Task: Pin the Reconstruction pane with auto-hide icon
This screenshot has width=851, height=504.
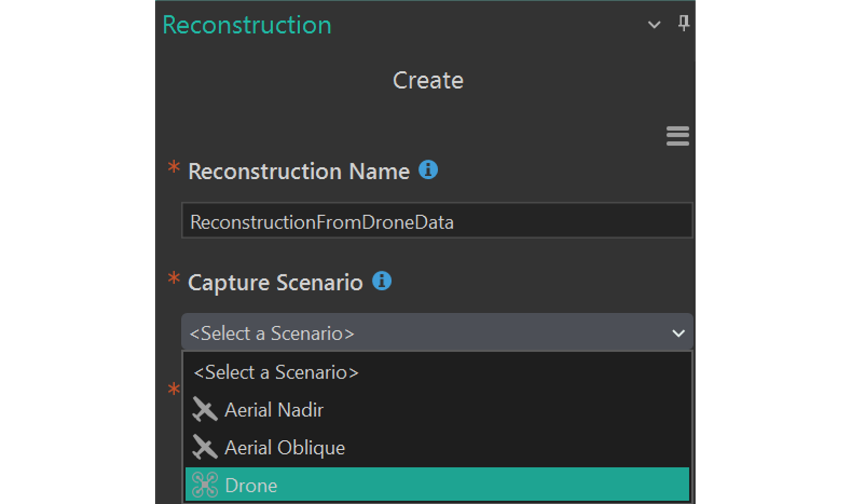Action: (683, 23)
